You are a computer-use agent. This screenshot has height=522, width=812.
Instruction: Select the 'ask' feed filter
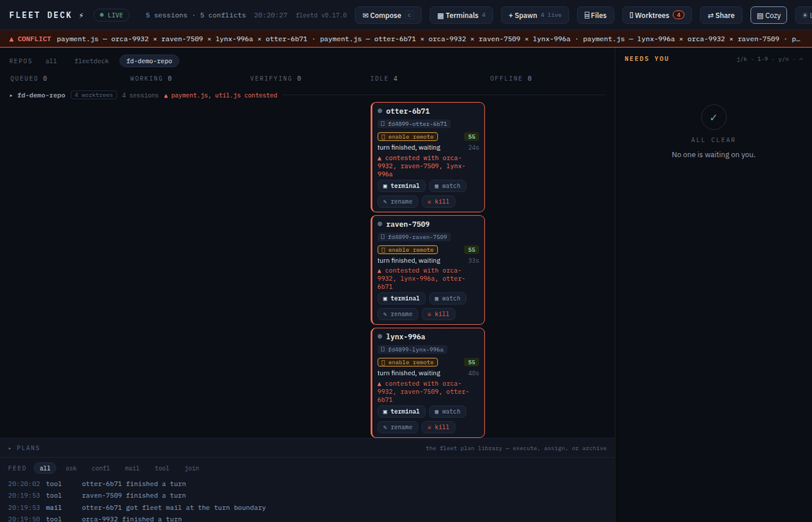point(71,469)
